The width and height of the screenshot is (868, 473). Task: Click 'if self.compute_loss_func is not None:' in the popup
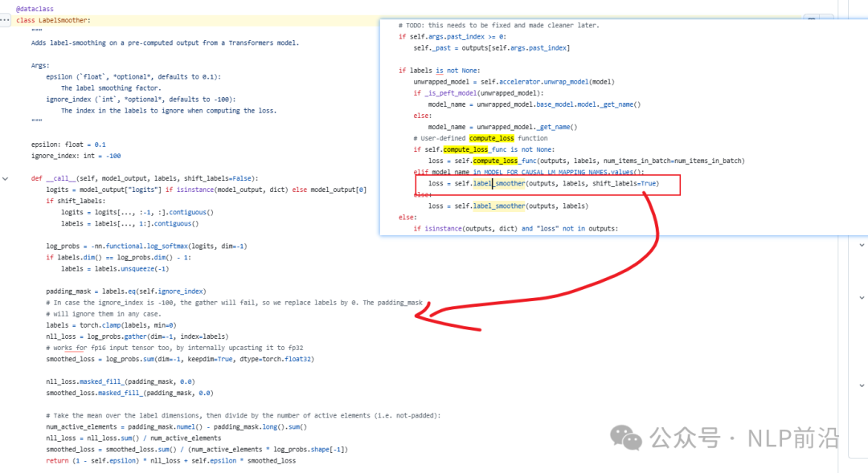point(484,149)
